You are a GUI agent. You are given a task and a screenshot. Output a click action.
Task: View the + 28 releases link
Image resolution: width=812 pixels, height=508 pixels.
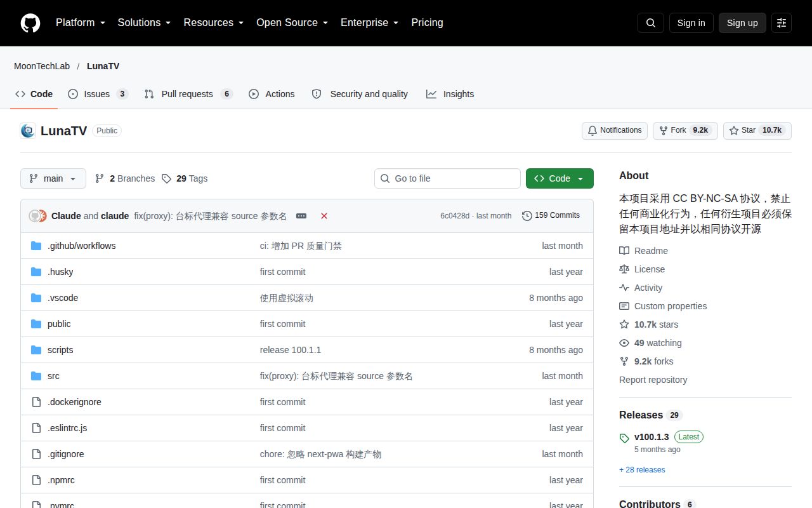coord(642,470)
